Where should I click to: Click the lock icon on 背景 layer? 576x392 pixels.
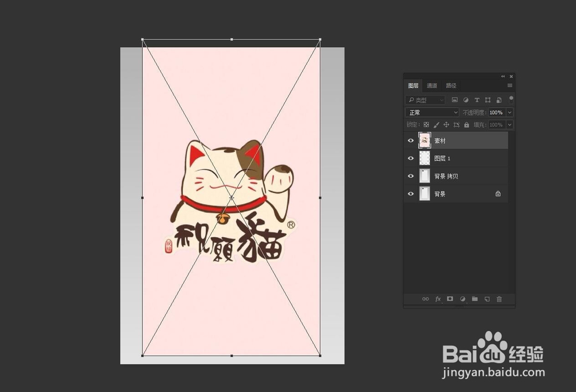pos(498,194)
